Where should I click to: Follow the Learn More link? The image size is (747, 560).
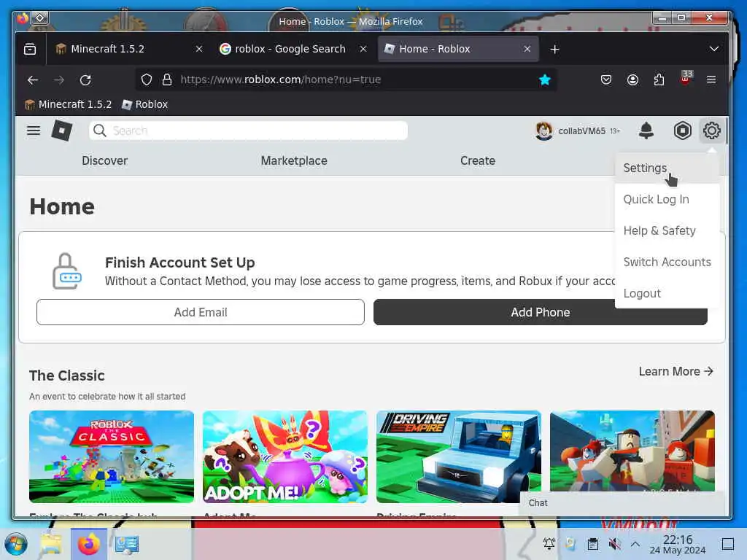676,371
